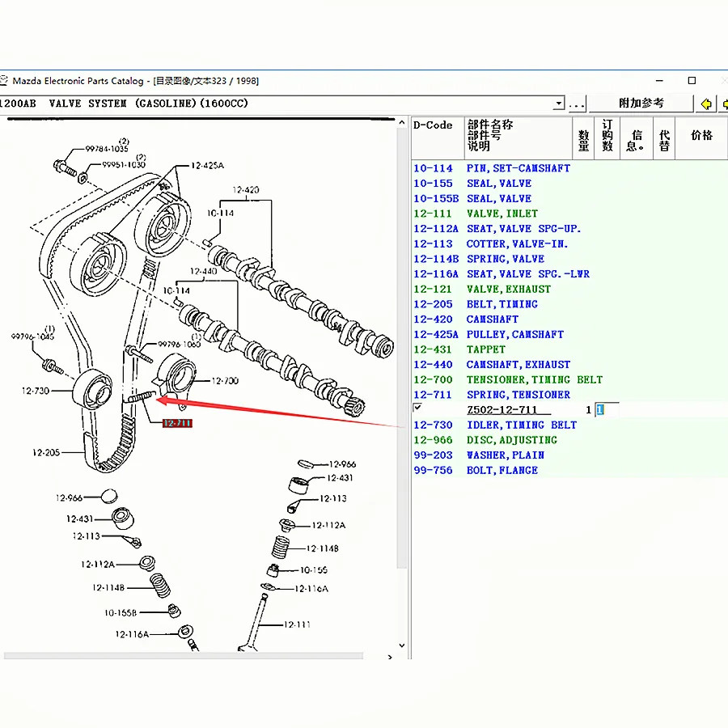Click the 12-111 valve label in diagram
The height and width of the screenshot is (728, 728).
click(x=297, y=624)
